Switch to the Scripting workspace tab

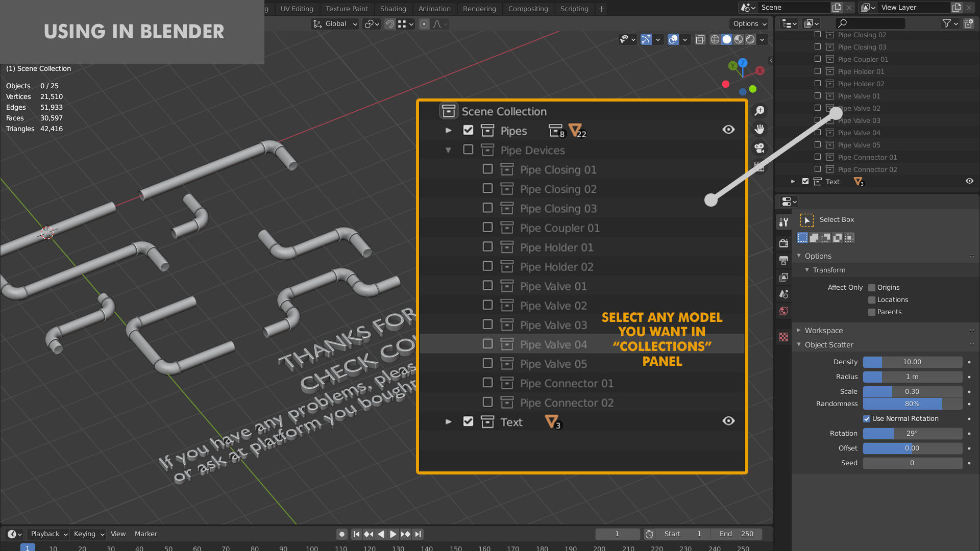tap(574, 9)
